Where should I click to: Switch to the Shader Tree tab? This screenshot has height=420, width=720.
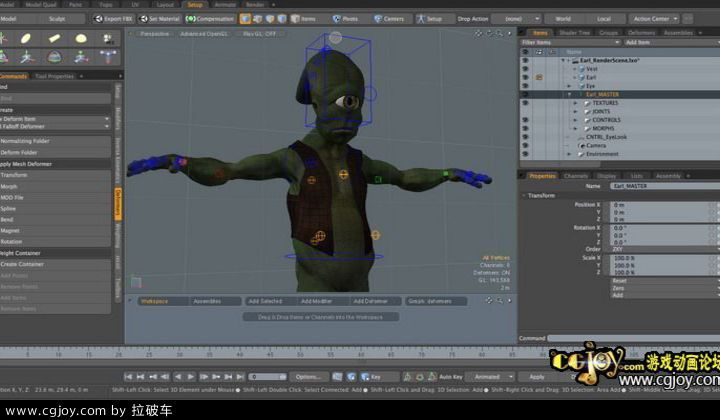574,33
